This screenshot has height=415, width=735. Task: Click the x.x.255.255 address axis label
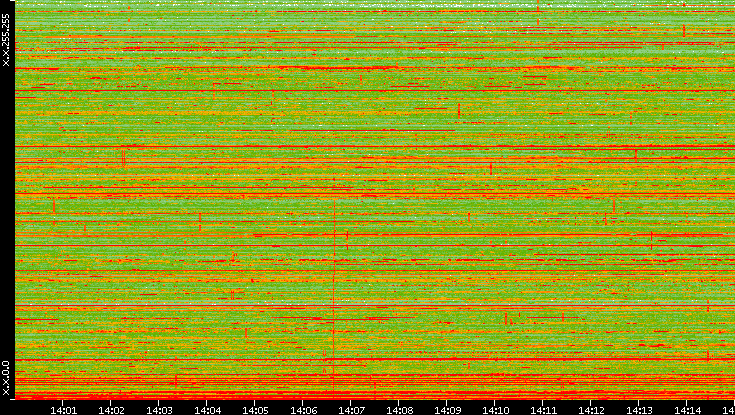click(6, 40)
